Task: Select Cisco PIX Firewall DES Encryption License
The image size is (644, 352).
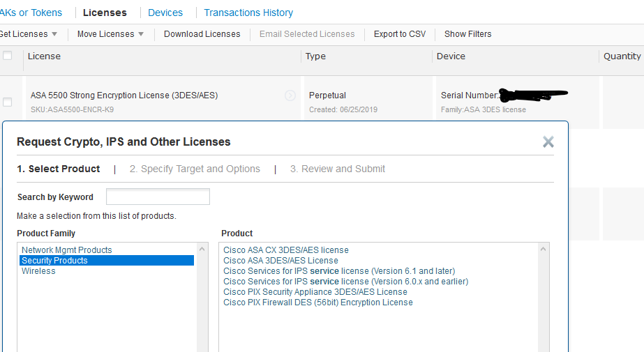Action: [x=318, y=303]
